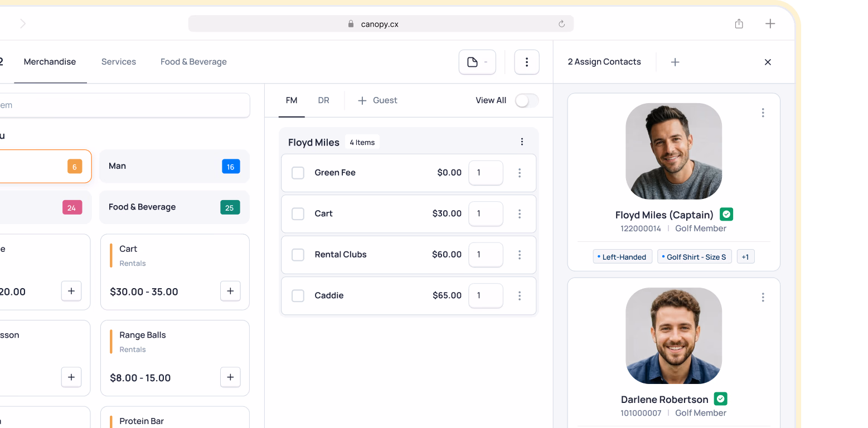This screenshot has height=428, width=868.
Task: Edit quantity field for Cart
Action: click(486, 213)
